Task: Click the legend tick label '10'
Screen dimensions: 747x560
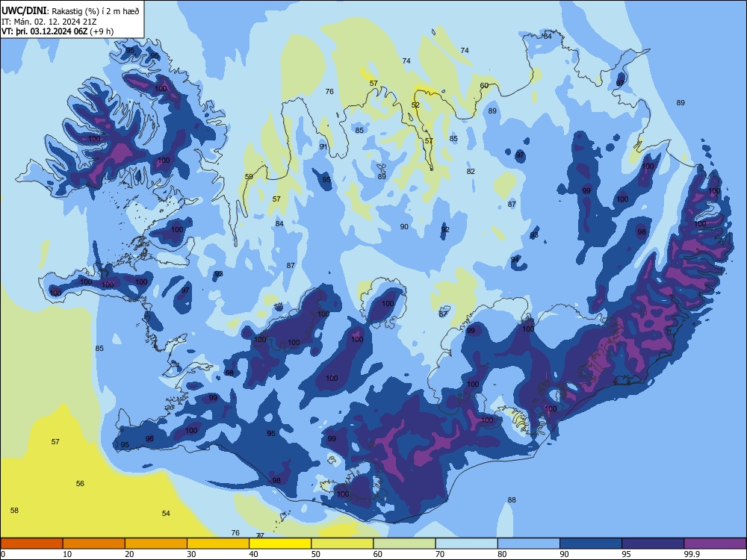Action: [x=67, y=554]
